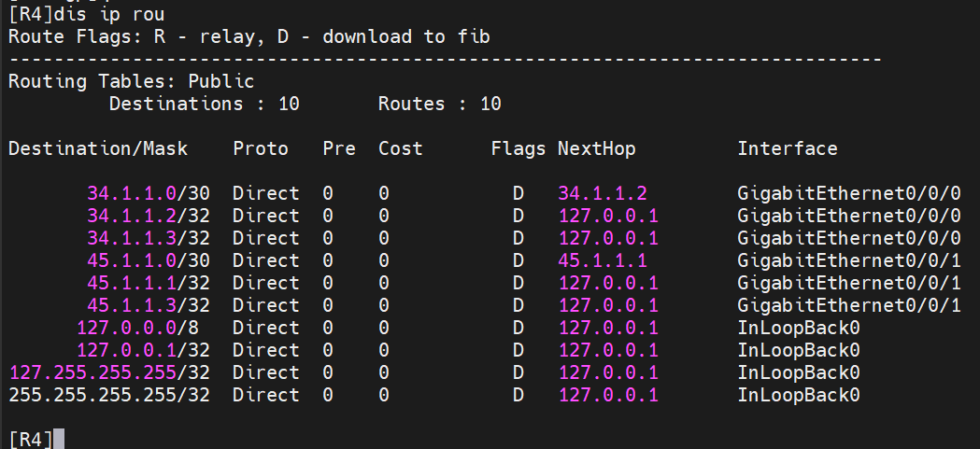The width and height of the screenshot is (980, 449).
Task: Click the Cost column header
Action: click(x=400, y=148)
